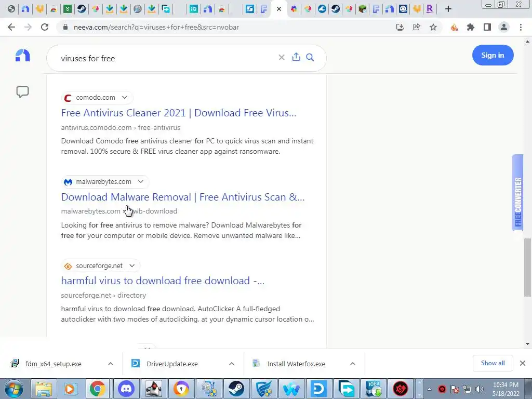The height and width of the screenshot is (399, 532).
Task: Toggle the browser side panel icon
Action: (487, 27)
